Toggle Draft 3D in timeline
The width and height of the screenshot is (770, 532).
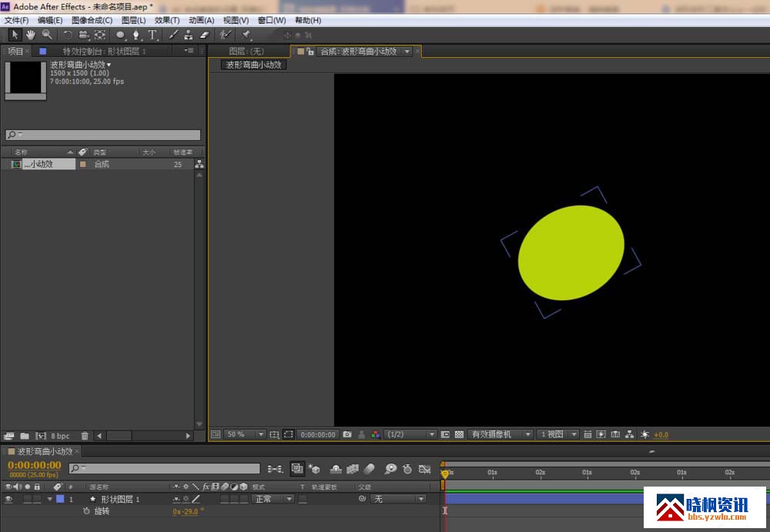click(314, 469)
